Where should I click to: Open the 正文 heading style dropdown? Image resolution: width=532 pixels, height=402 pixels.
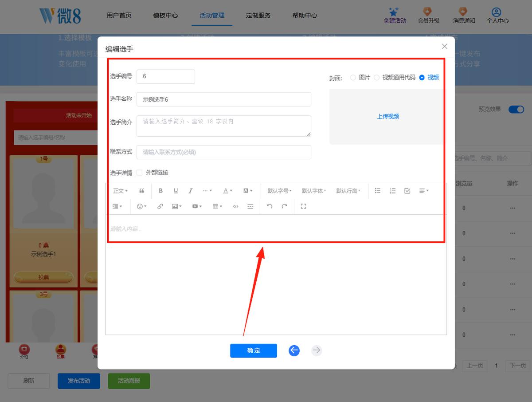121,191
